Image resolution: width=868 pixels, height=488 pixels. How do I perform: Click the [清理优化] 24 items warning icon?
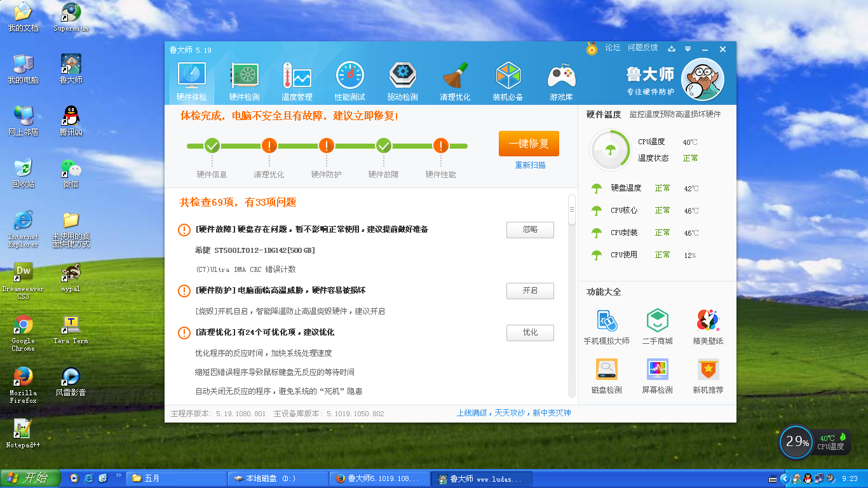pyautogui.click(x=184, y=333)
